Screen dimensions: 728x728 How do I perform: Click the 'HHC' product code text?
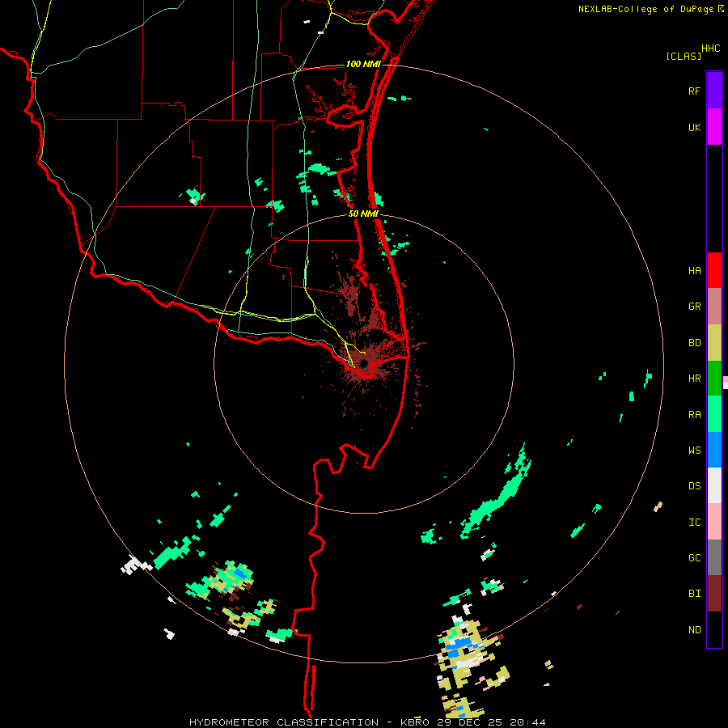[x=710, y=49]
